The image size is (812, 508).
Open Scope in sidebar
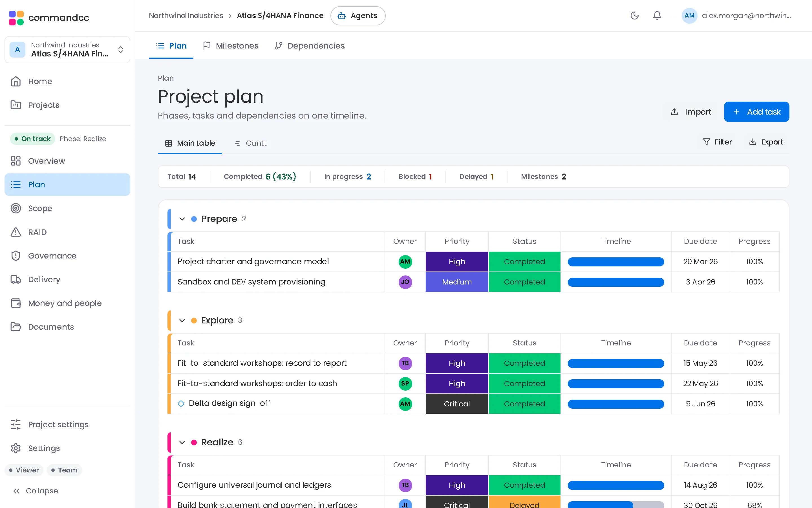(67, 208)
